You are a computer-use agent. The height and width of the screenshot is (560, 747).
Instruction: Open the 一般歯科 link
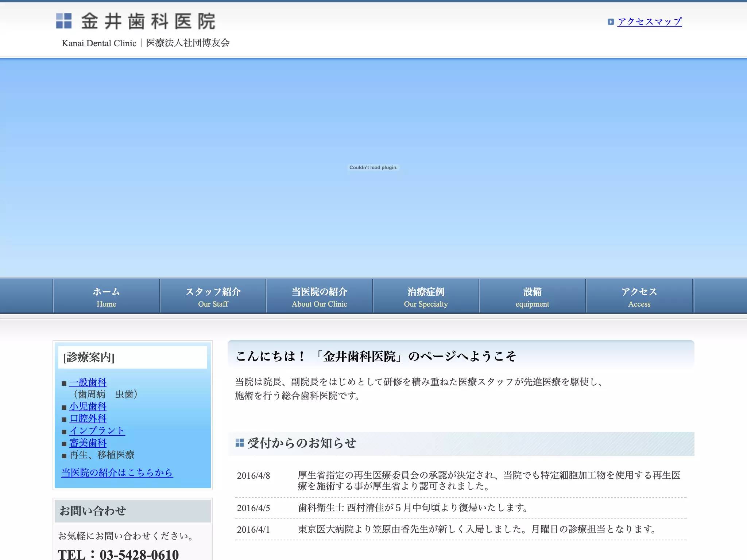tap(88, 382)
